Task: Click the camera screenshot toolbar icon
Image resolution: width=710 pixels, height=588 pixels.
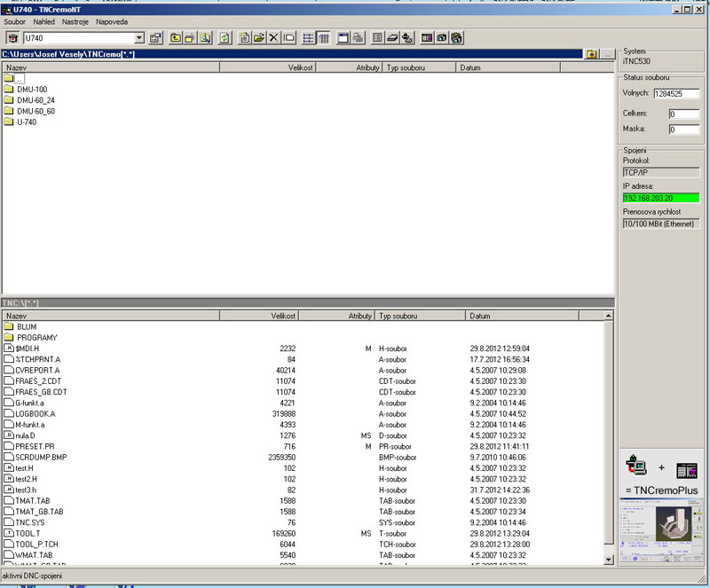Action: tap(441, 38)
